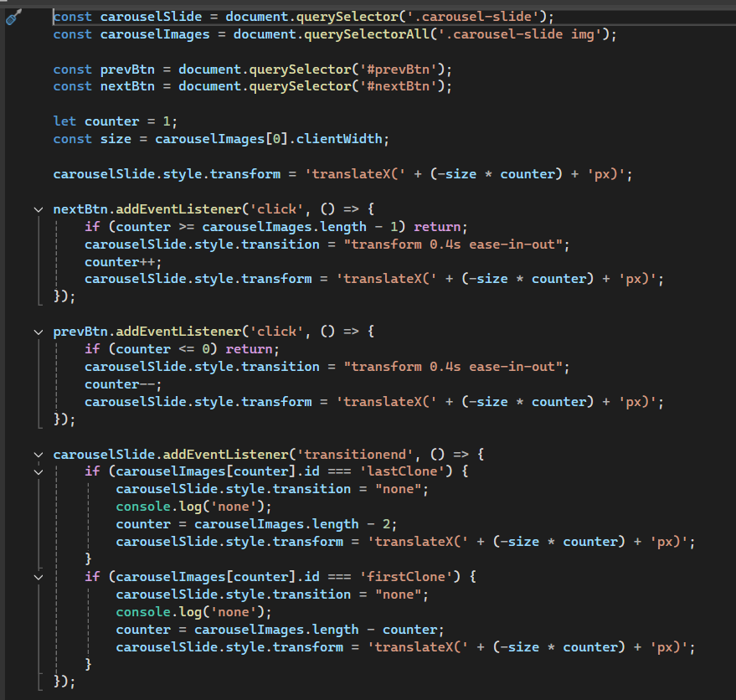The width and height of the screenshot is (736, 700).
Task: Click the '.carousel-slide img' selector string
Action: pos(520,34)
